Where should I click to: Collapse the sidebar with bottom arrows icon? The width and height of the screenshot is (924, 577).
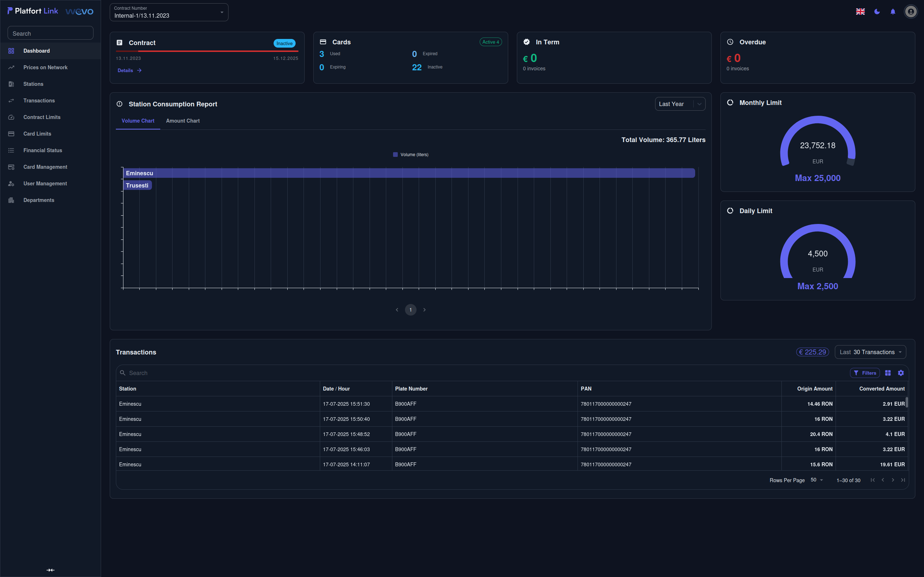click(51, 570)
